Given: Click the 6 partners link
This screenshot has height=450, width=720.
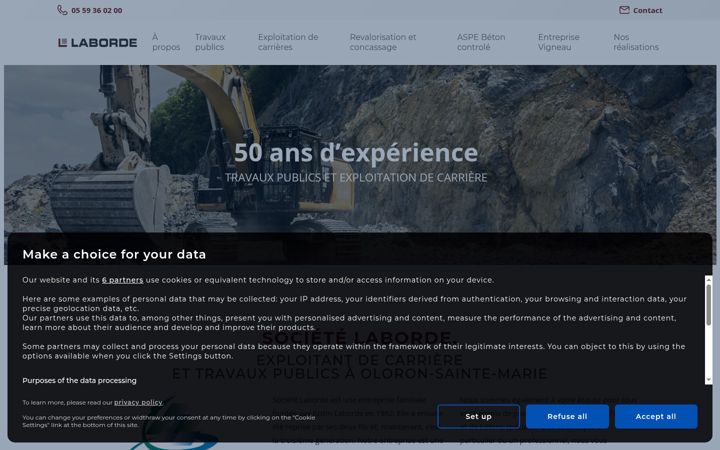Looking at the screenshot, I should [122, 280].
